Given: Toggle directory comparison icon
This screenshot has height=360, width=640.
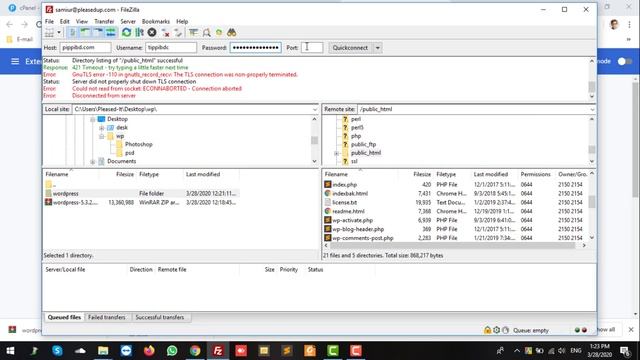Looking at the screenshot, I should (x=207, y=33).
